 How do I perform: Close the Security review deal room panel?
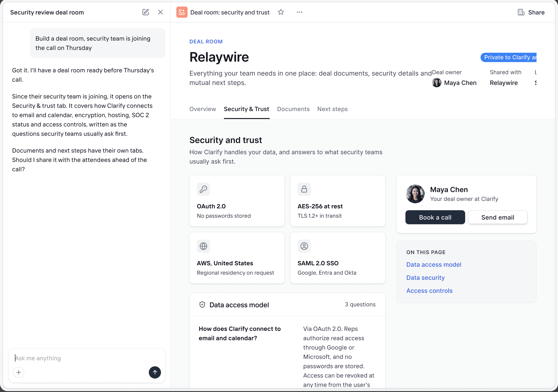(x=160, y=12)
